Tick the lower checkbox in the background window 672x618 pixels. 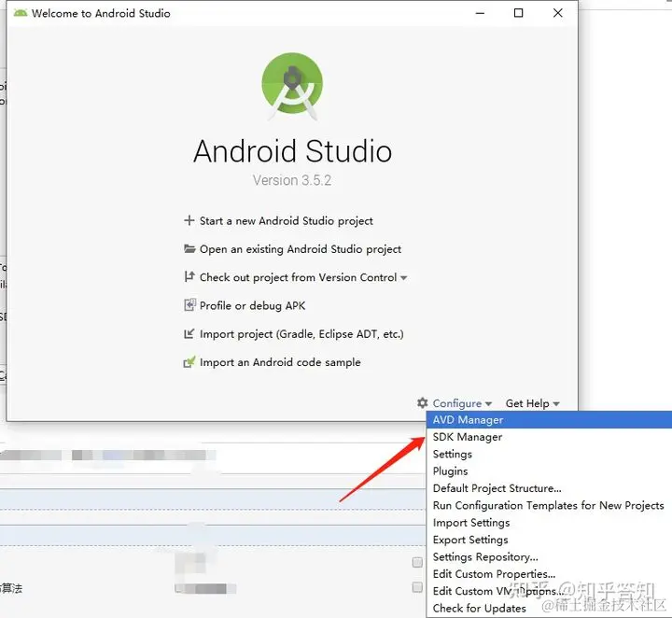tap(417, 586)
